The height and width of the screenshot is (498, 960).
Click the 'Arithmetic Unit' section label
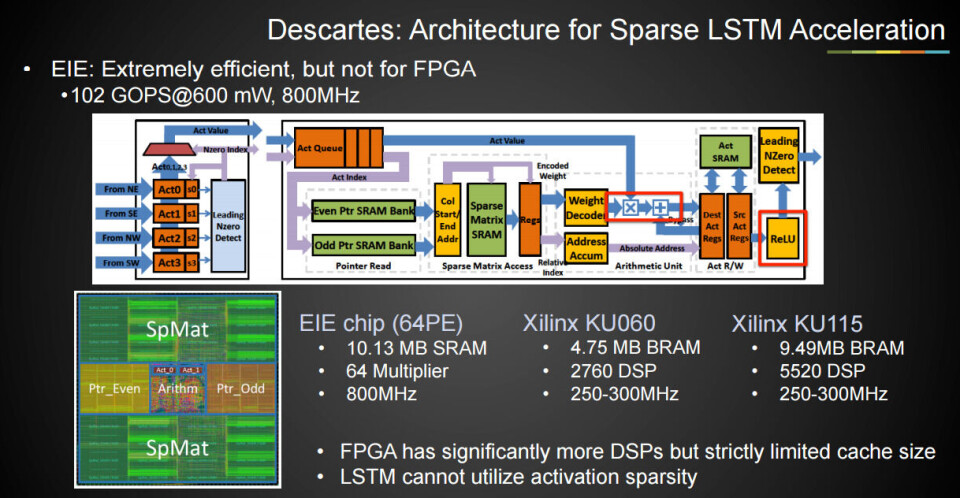[648, 266]
